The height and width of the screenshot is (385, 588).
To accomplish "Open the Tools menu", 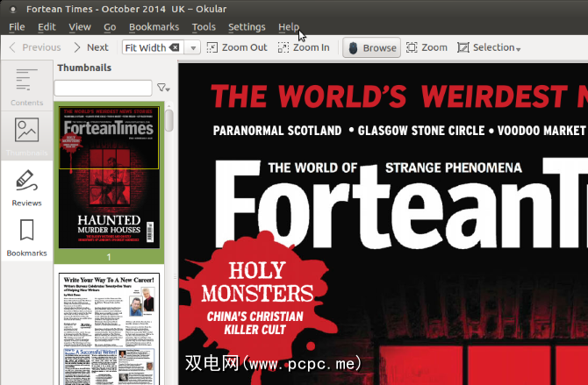I will click(204, 27).
